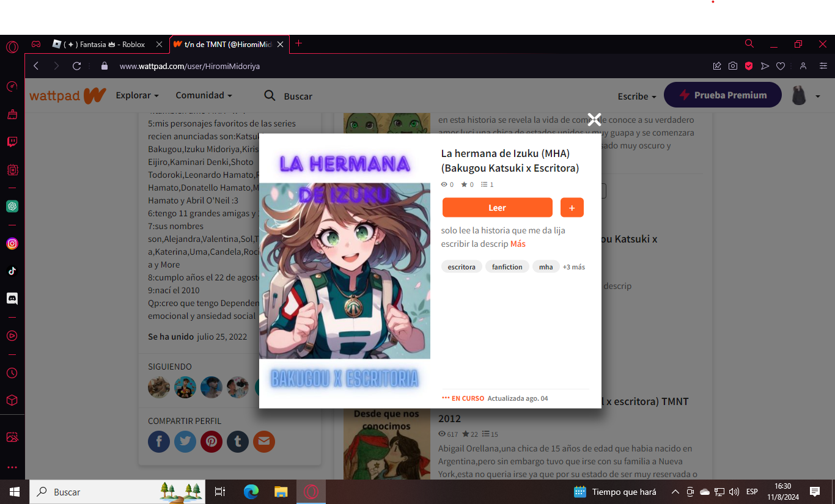Open the user avatar account dropdown
The height and width of the screenshot is (504, 835).
coord(806,95)
